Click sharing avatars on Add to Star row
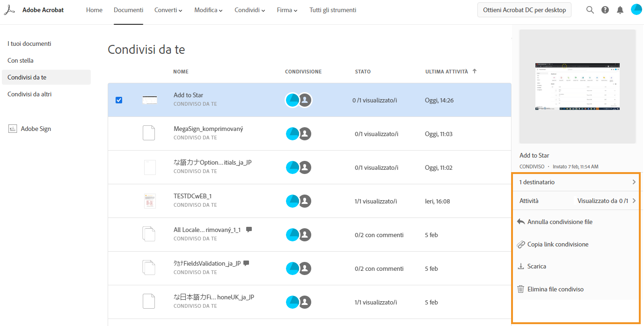This screenshot has height=326, width=644. coord(299,100)
